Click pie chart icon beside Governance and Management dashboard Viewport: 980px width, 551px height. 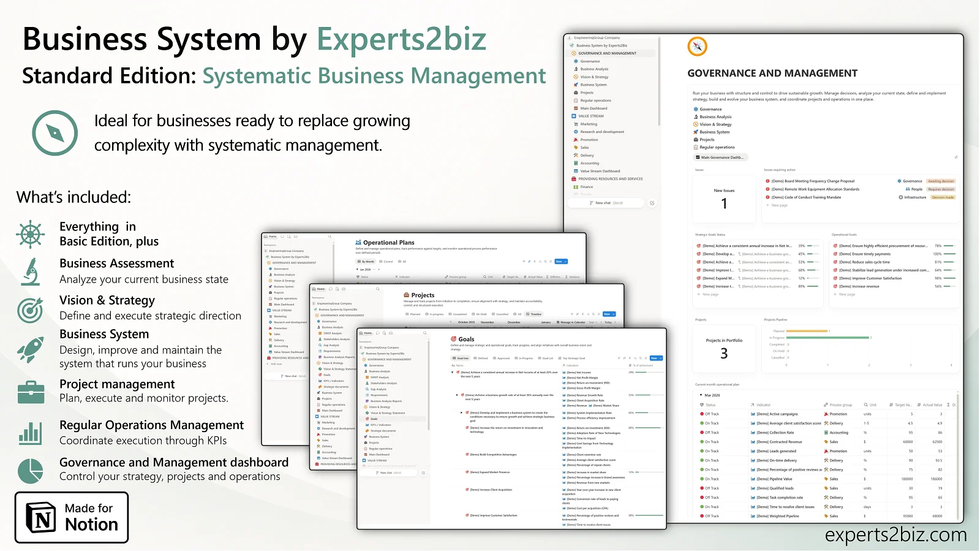point(30,471)
